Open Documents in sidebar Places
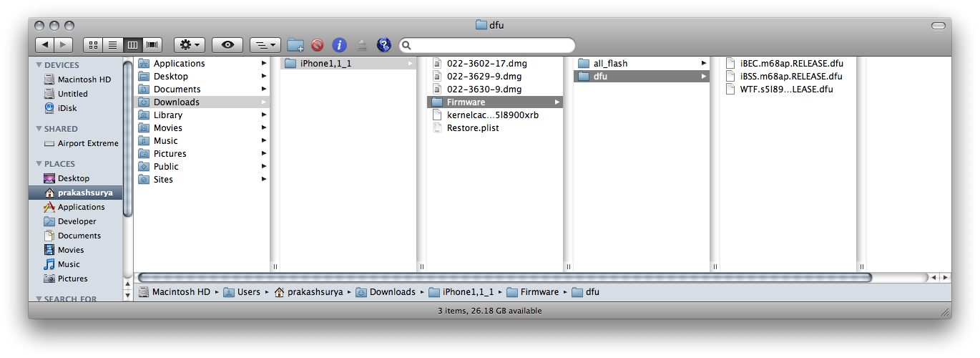This screenshot has width=980, height=358. (x=77, y=236)
